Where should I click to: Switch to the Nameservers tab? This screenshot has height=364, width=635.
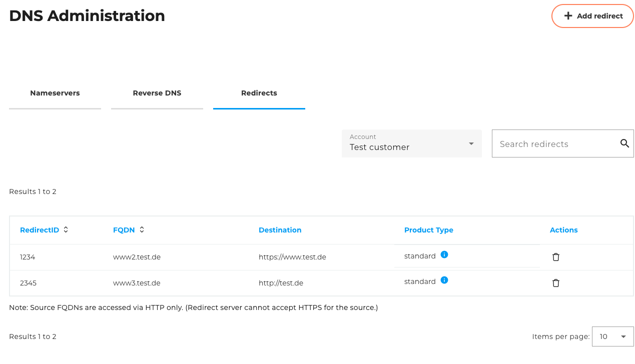pos(55,93)
